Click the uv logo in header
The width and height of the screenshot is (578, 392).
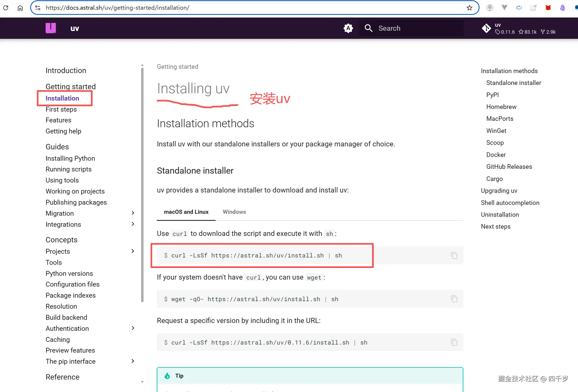pos(51,28)
